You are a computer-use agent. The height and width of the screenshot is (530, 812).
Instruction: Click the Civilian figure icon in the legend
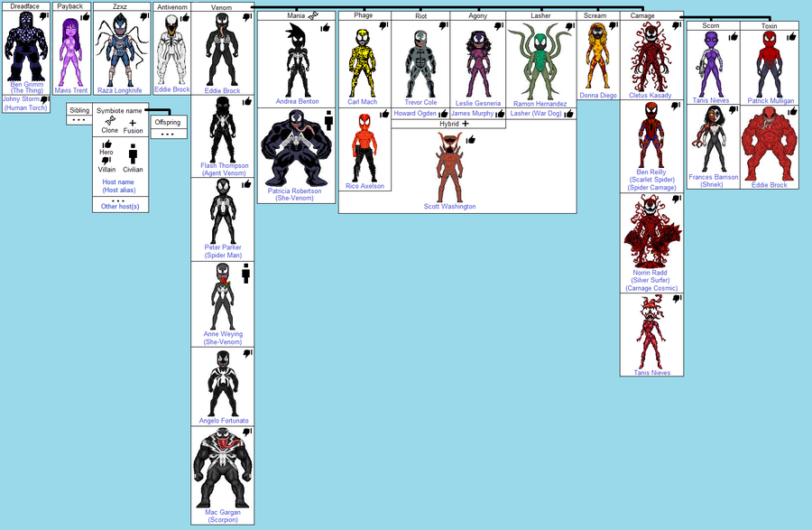134,153
